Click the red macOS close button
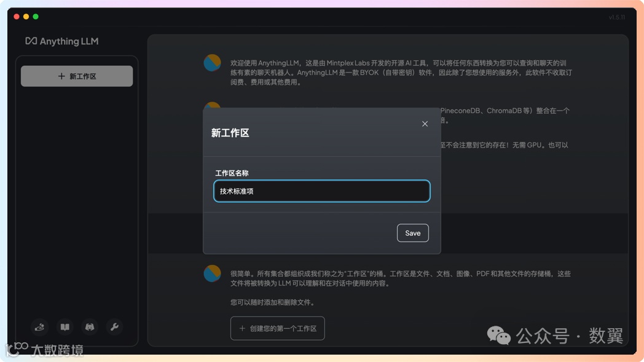644x362 pixels. [x=17, y=17]
